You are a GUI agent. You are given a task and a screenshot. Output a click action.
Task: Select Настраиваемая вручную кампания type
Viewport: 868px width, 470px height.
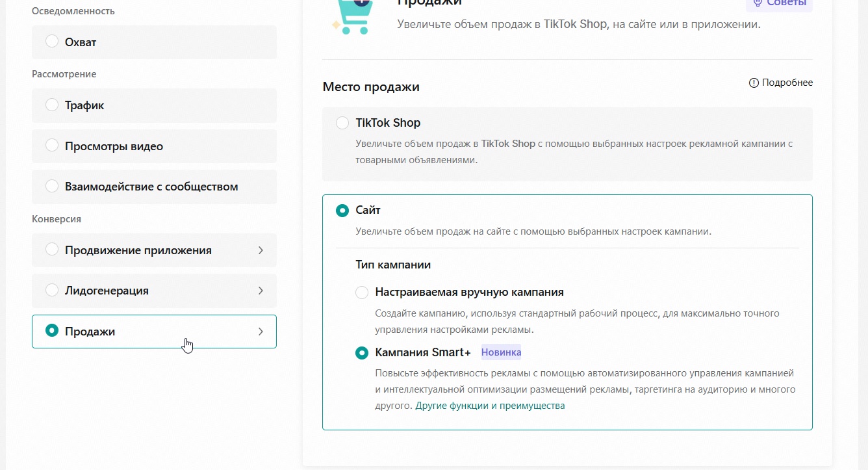[362, 293]
